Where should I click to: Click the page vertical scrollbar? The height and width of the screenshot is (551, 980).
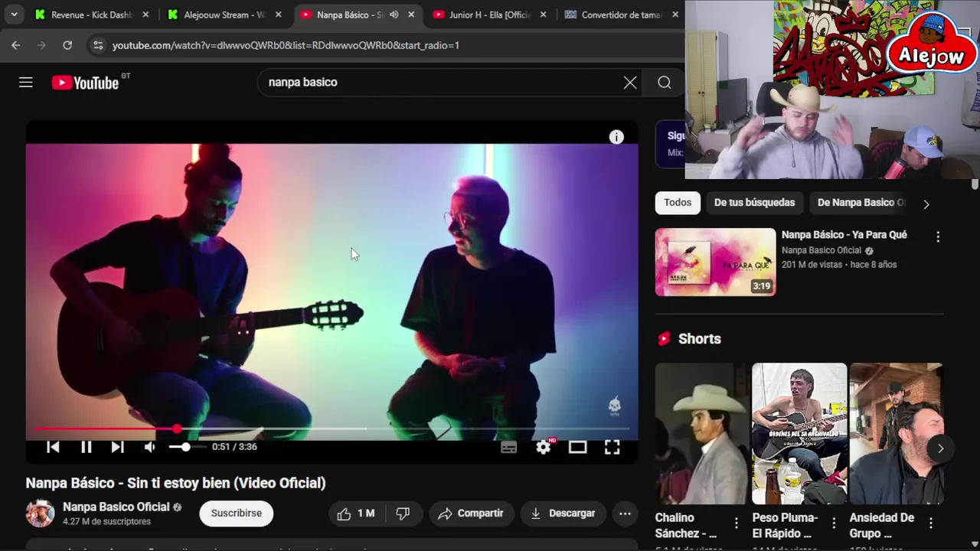tap(975, 185)
